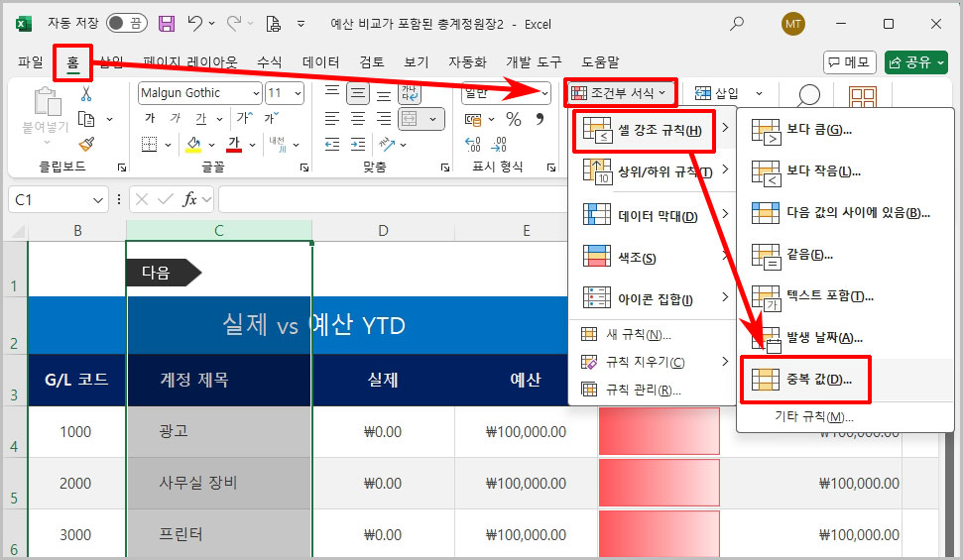
Task: Click the percent style icon
Action: pyautogui.click(x=514, y=119)
